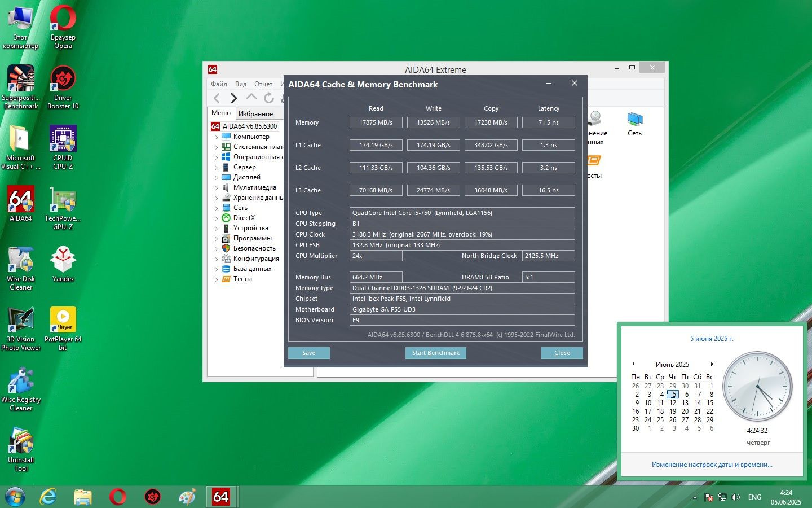Open the Вид menu

[x=241, y=84]
